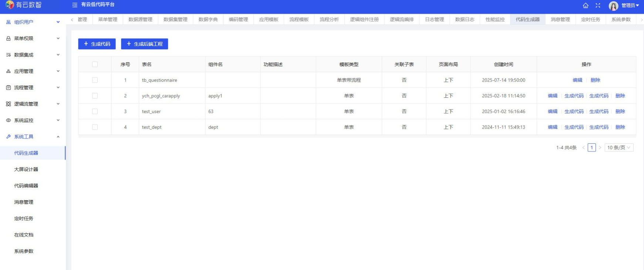Check the select-all checkbox in table header
This screenshot has width=644, height=270.
[x=95, y=64]
